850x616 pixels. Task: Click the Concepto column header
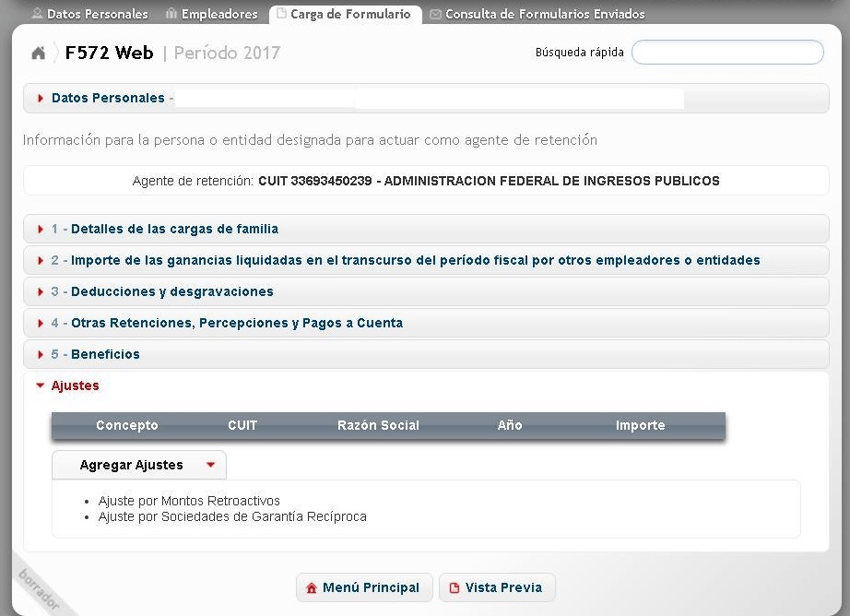click(127, 425)
